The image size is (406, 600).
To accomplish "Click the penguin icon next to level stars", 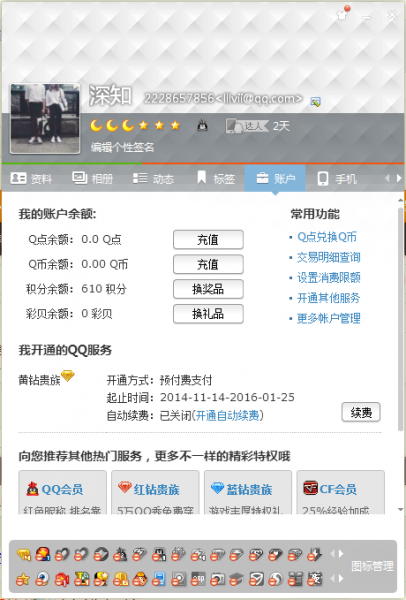I will pos(202,125).
